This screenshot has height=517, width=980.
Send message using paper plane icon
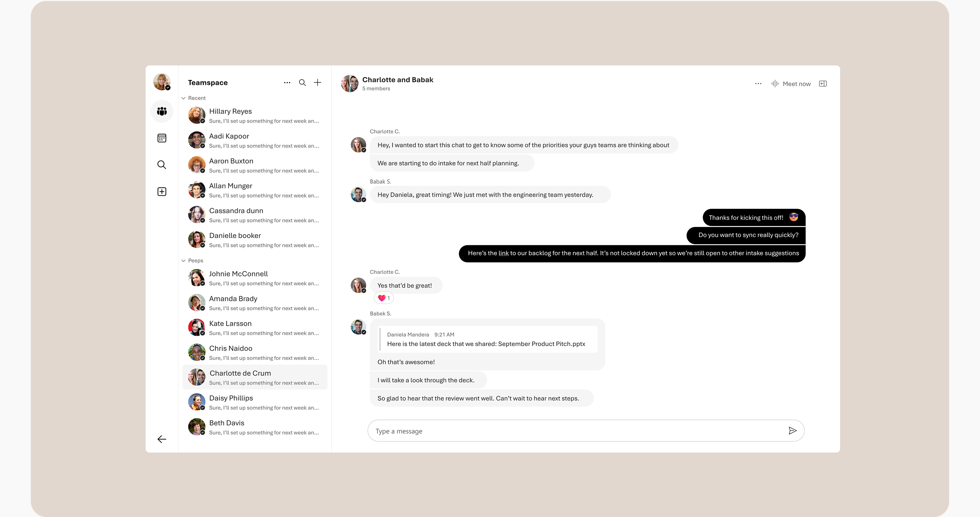[792, 431]
